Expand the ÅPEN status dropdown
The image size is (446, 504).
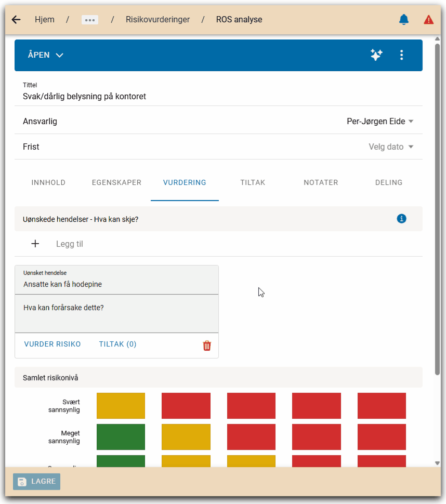[46, 55]
